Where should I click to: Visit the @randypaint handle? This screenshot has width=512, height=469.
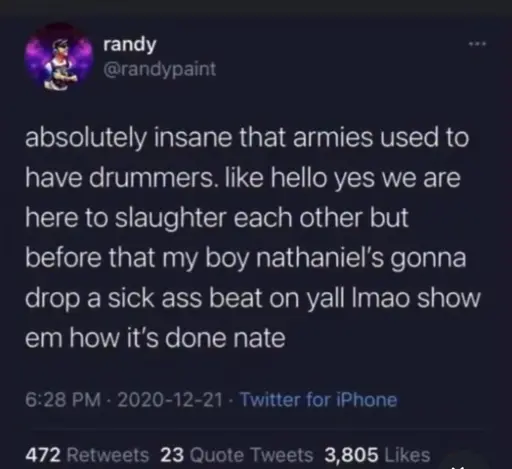160,70
